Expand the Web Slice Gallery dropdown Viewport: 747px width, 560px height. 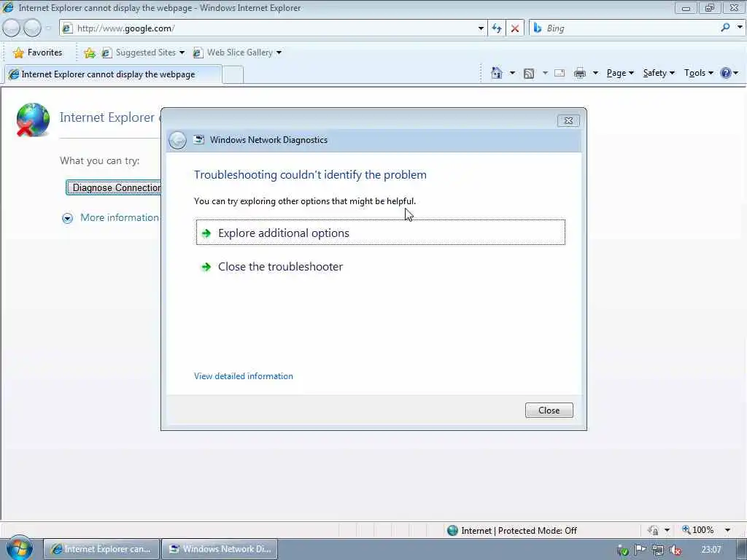click(x=279, y=52)
